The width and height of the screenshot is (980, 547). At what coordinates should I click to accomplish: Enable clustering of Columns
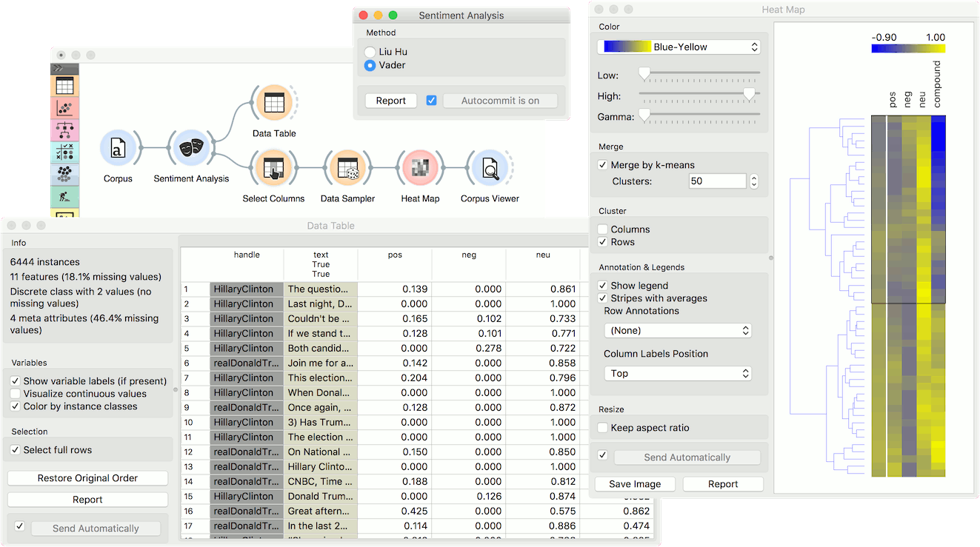tap(603, 229)
